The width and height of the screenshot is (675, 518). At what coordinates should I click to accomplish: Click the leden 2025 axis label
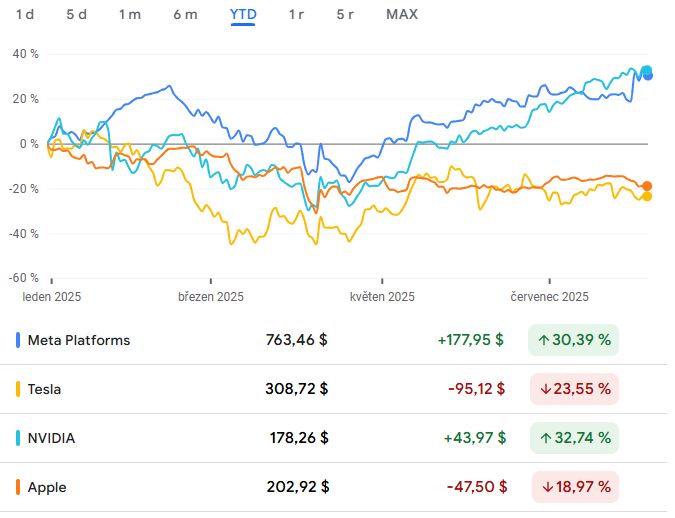click(52, 297)
